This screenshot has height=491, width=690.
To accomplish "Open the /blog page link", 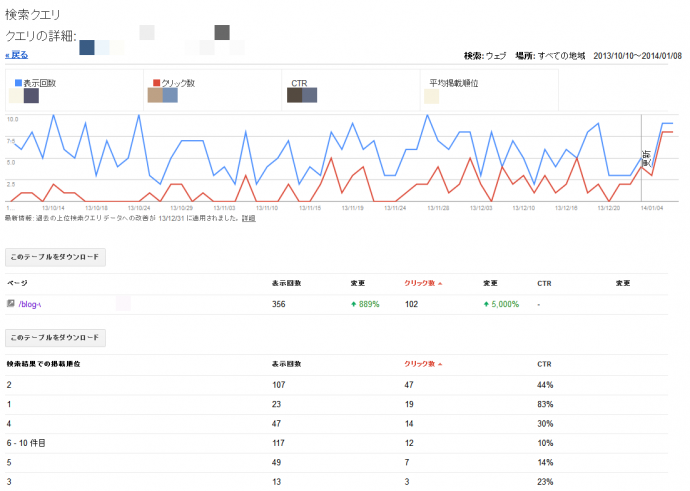I will pyautogui.click(x=29, y=304).
